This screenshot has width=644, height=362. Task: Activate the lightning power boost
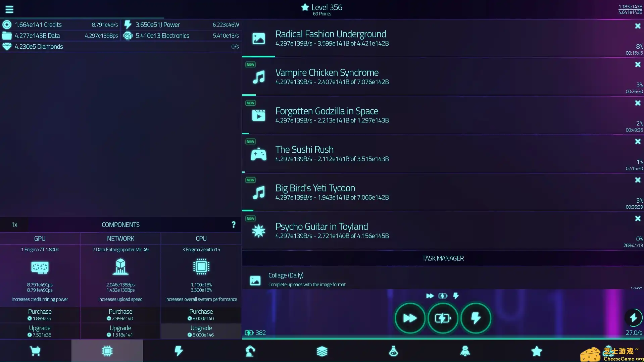[476, 318]
